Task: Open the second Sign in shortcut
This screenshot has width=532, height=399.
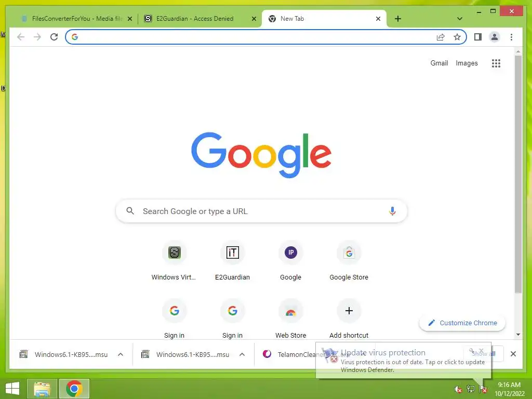Action: click(x=232, y=318)
